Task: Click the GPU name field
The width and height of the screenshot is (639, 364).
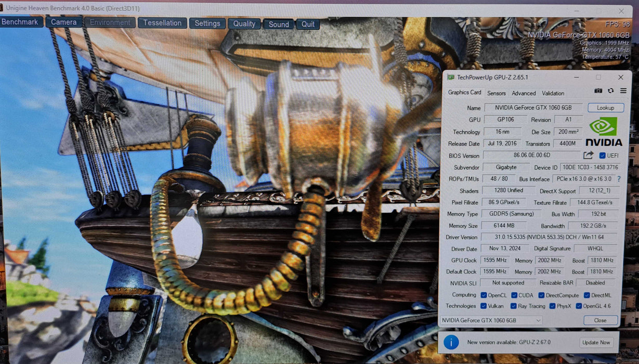Action: 533,108
